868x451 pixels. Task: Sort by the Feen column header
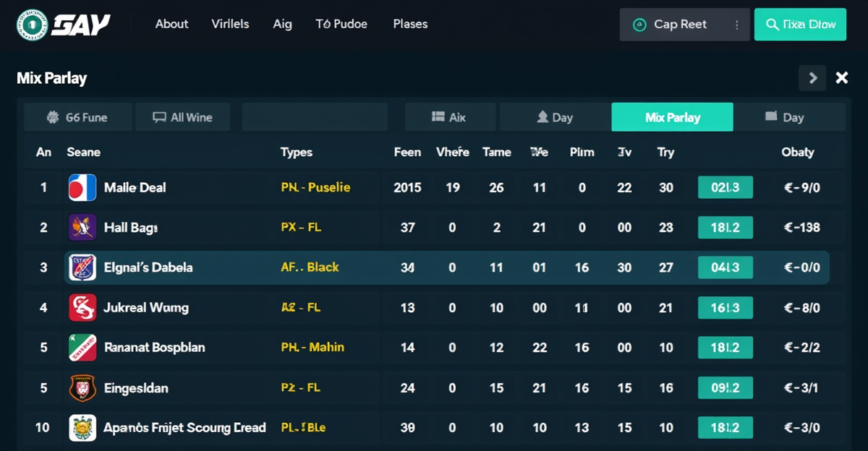(x=407, y=152)
